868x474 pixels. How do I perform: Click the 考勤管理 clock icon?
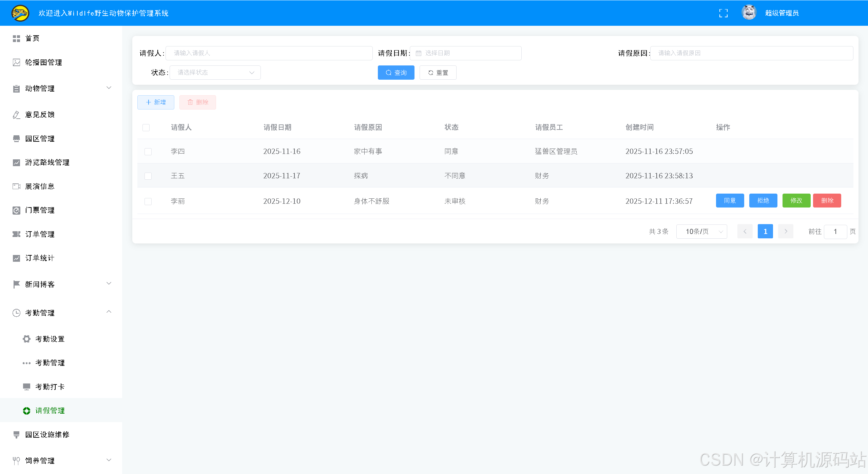16,313
